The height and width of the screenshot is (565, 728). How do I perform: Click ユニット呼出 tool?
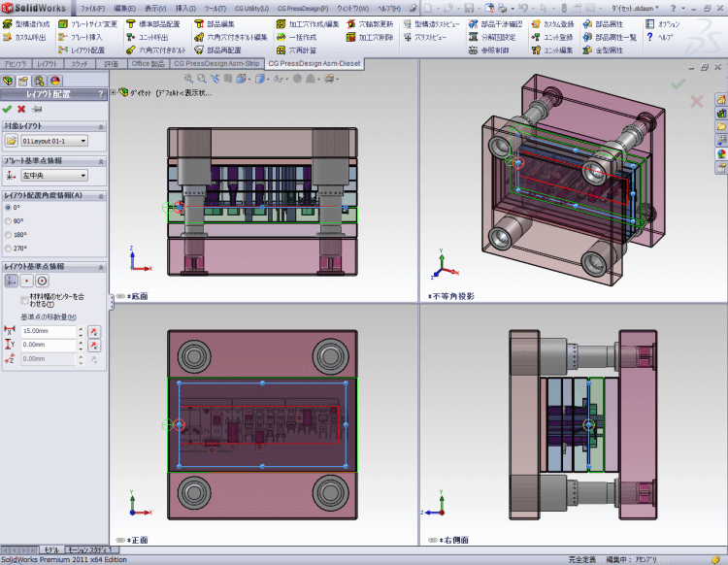click(x=148, y=37)
